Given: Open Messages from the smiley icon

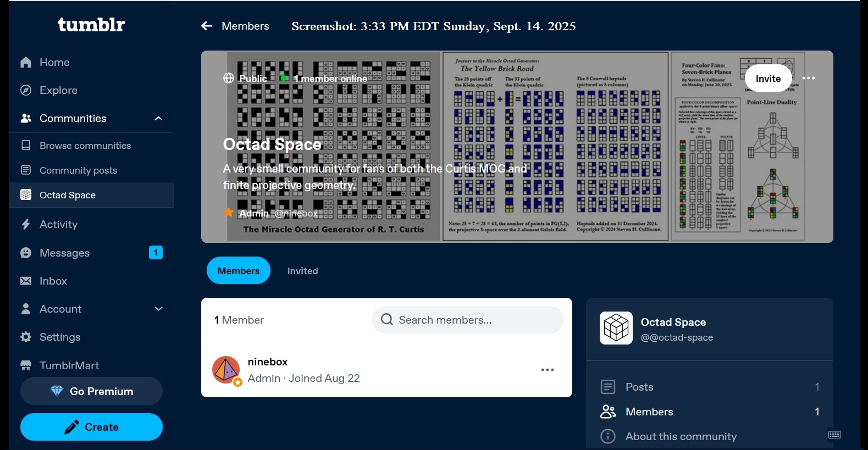Looking at the screenshot, I should [26, 253].
